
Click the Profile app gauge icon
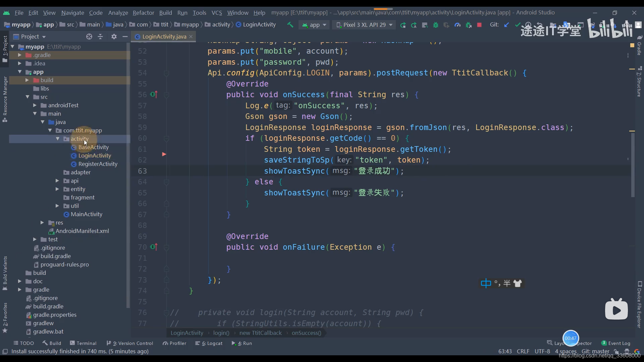(x=458, y=25)
